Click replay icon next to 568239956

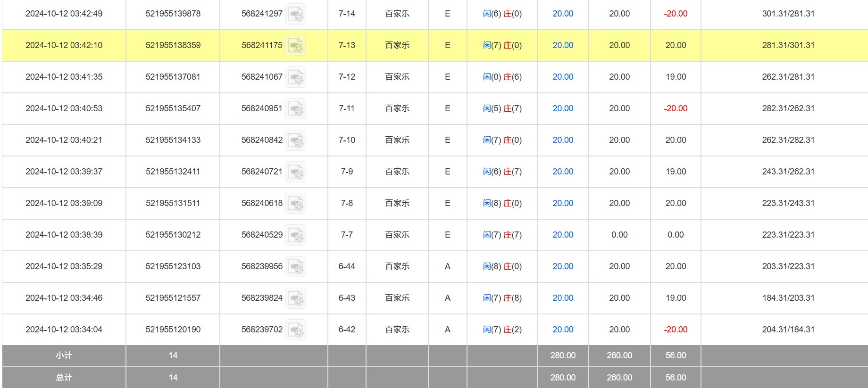pyautogui.click(x=296, y=267)
